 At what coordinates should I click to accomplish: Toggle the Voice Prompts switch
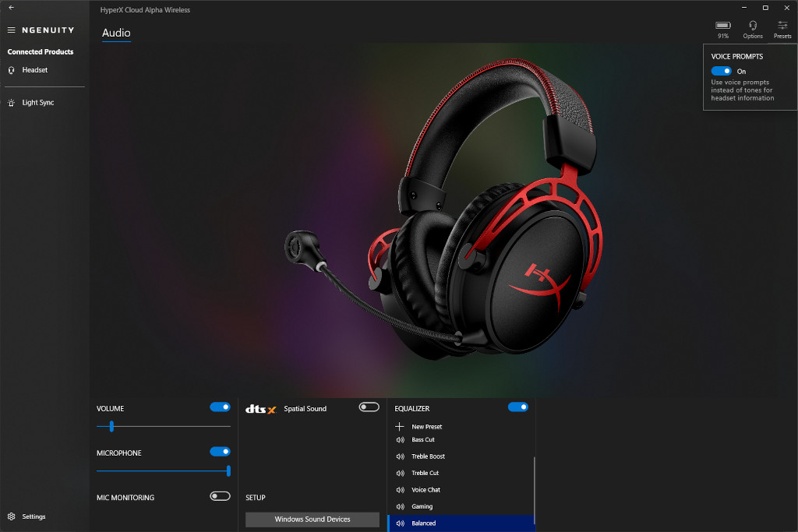(721, 71)
